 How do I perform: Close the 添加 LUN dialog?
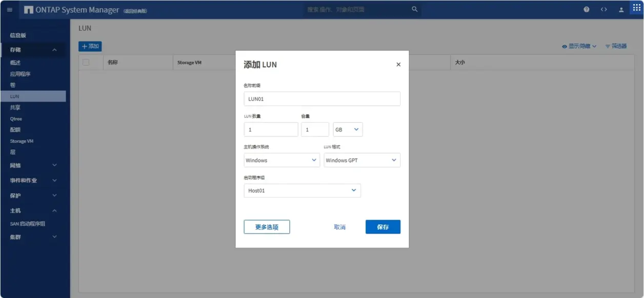398,65
